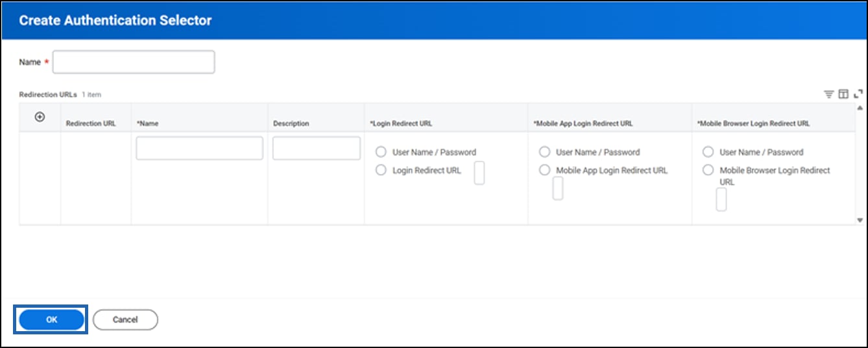Image resolution: width=868 pixels, height=348 pixels.
Task: Select User Name / Password under Mobile Browser Login
Action: 708,152
